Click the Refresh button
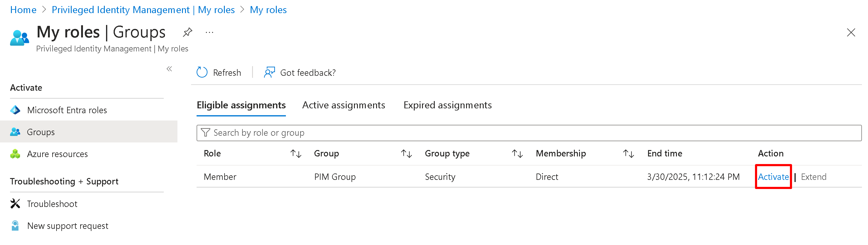This screenshot has height=245, width=868. [219, 72]
